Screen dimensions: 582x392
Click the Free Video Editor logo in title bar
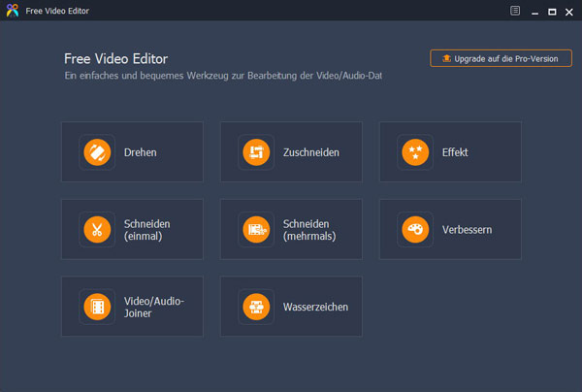click(12, 11)
